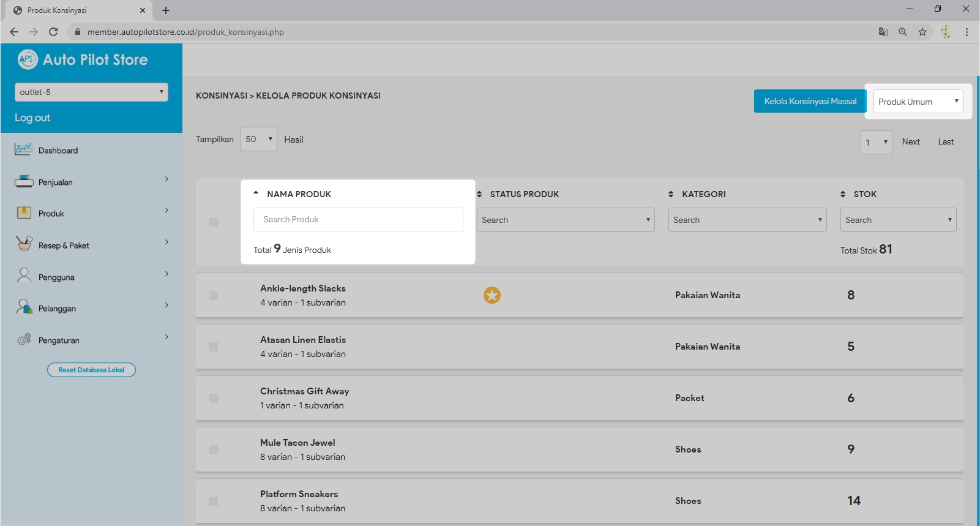Screen dimensions: 980x526
Task: Click the gold star on Ankle-length Slacks
Action: click(492, 295)
